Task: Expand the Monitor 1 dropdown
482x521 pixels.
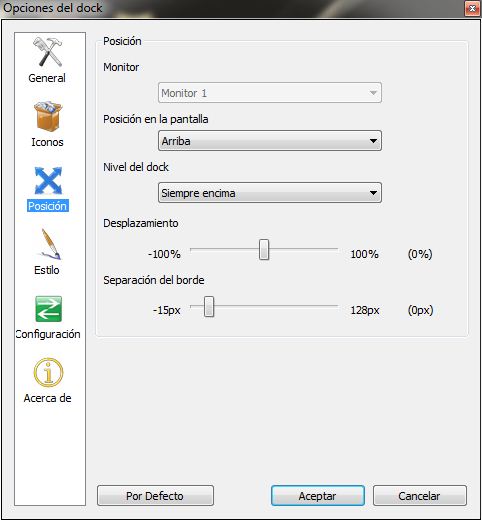Action: [270, 93]
